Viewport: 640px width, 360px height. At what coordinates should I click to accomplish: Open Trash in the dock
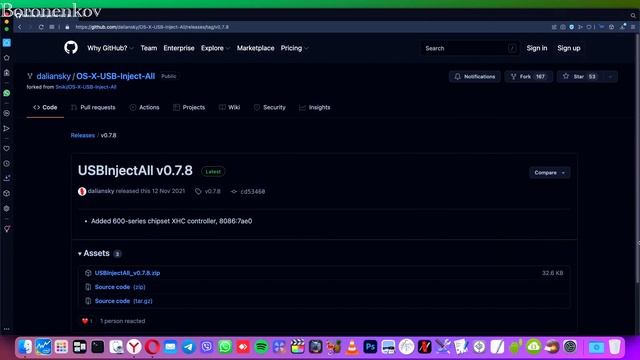pos(615,347)
